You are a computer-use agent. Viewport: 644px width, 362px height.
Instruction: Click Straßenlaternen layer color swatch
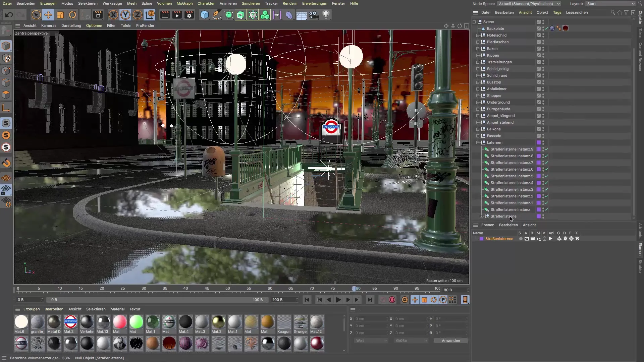(482, 239)
